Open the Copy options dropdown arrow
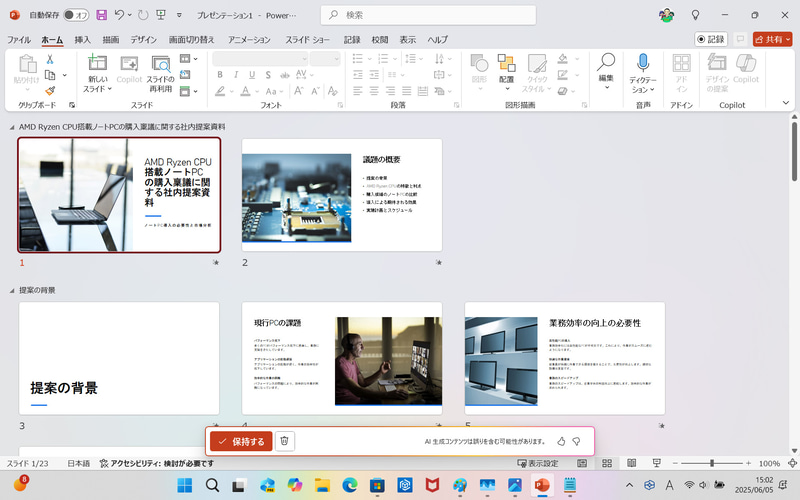 (65, 76)
